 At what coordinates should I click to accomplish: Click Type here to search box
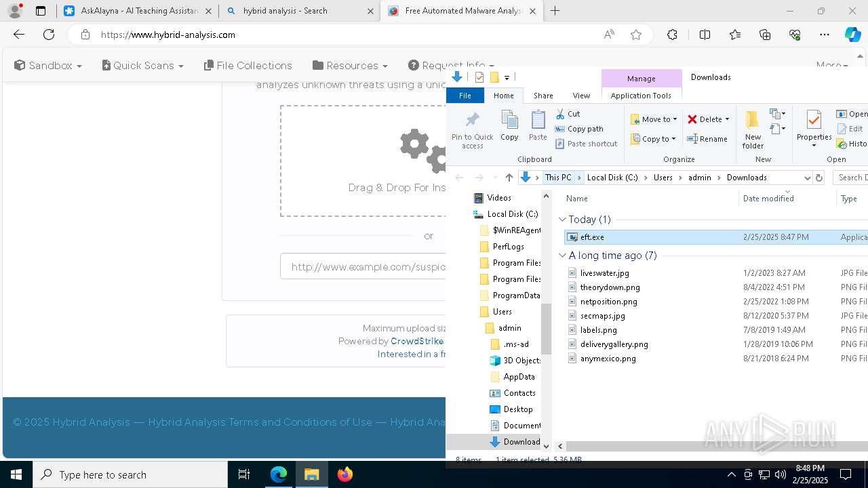point(130,474)
